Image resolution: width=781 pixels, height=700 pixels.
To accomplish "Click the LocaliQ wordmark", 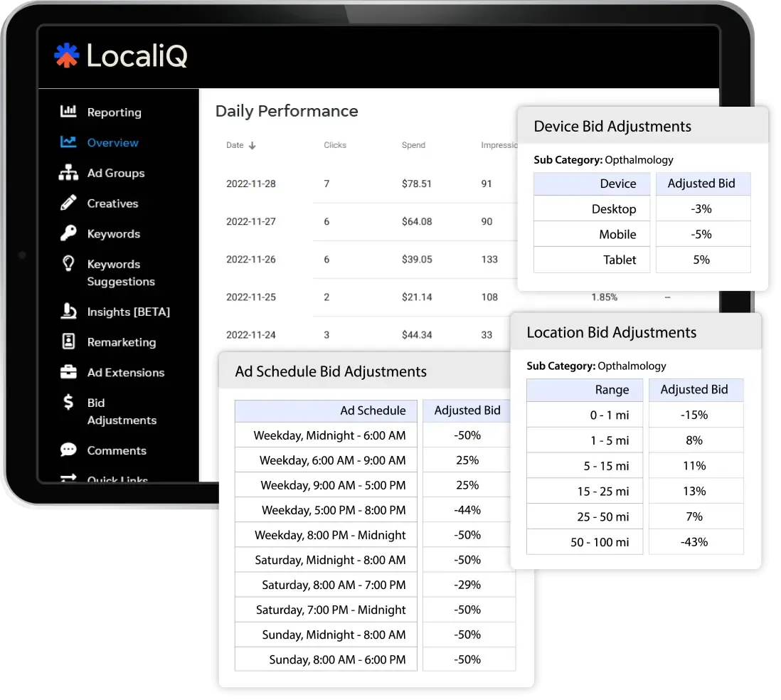I will [137, 55].
